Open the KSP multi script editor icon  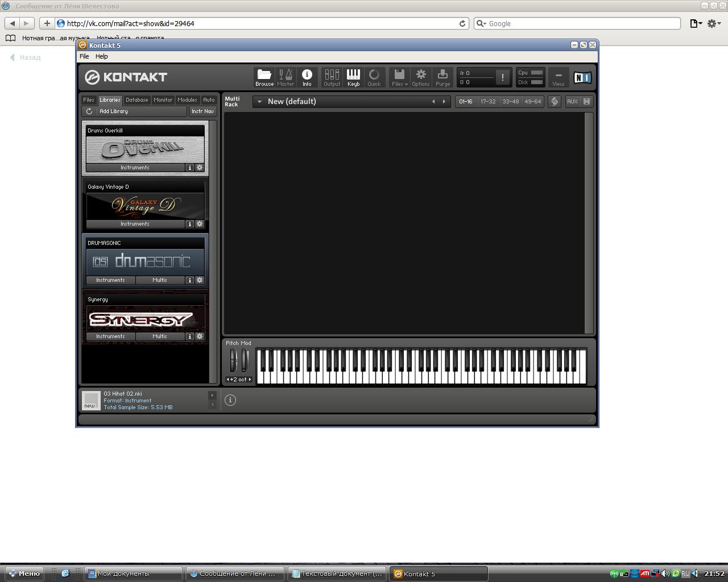pyautogui.click(x=555, y=102)
